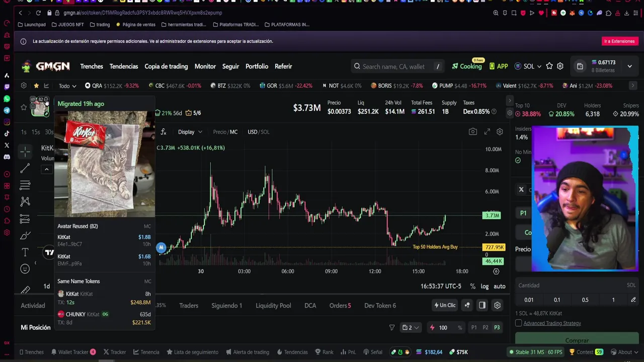This screenshot has width=644, height=362.
Task: Select the ruler measure tool
Action: (x=25, y=290)
